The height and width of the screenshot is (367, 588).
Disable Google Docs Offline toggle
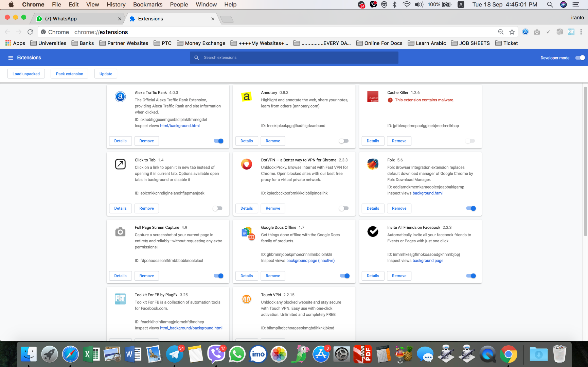click(x=345, y=276)
